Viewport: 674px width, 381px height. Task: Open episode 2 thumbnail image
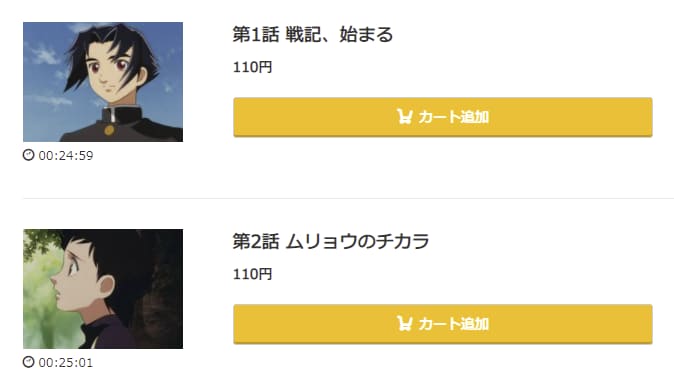click(103, 289)
